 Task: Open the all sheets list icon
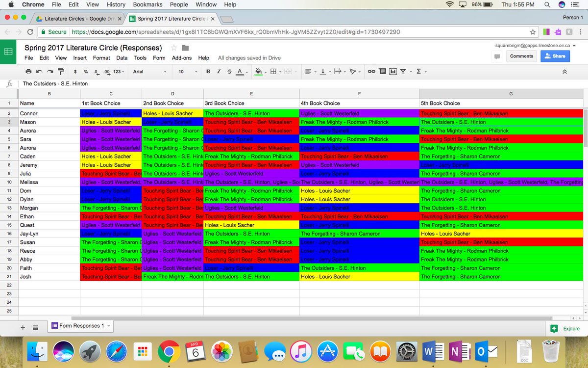point(35,327)
